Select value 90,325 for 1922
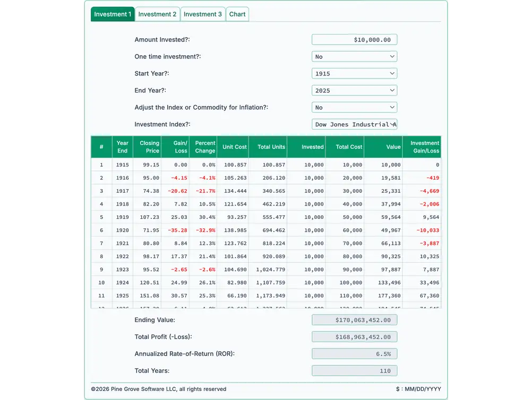This screenshot has height=400, width=532. (x=383, y=257)
